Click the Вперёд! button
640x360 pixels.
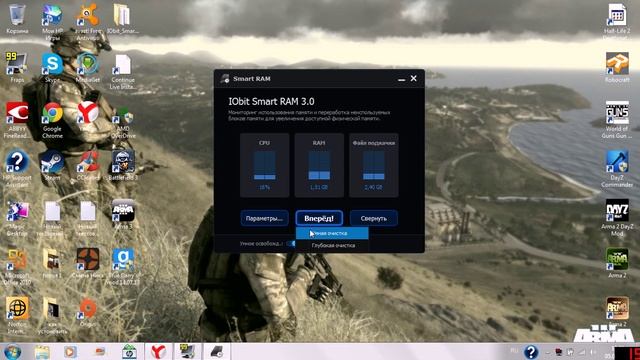(319, 218)
